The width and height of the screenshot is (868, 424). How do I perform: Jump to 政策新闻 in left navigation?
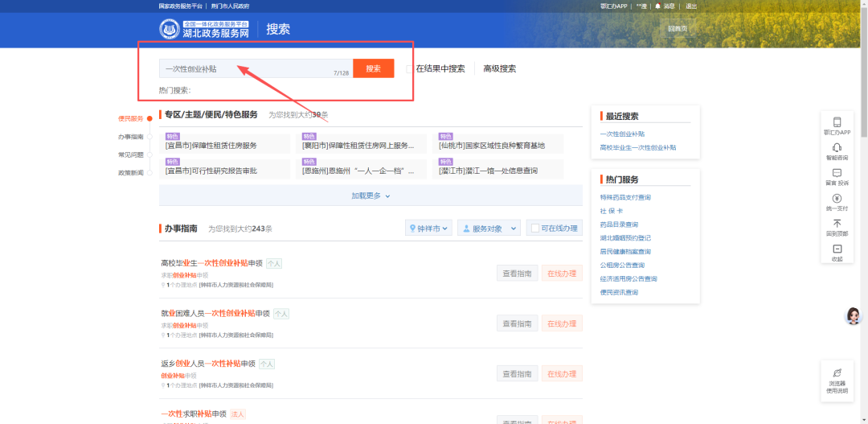tap(131, 173)
